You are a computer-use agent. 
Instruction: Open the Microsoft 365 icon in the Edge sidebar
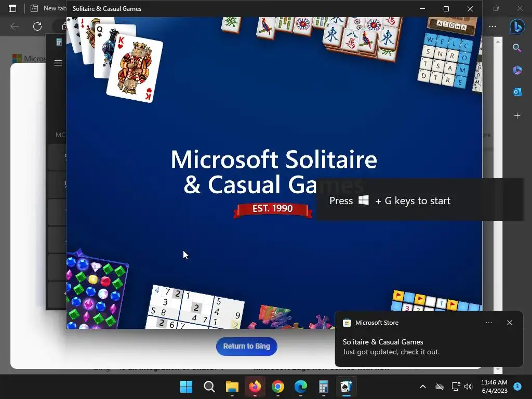(x=517, y=70)
